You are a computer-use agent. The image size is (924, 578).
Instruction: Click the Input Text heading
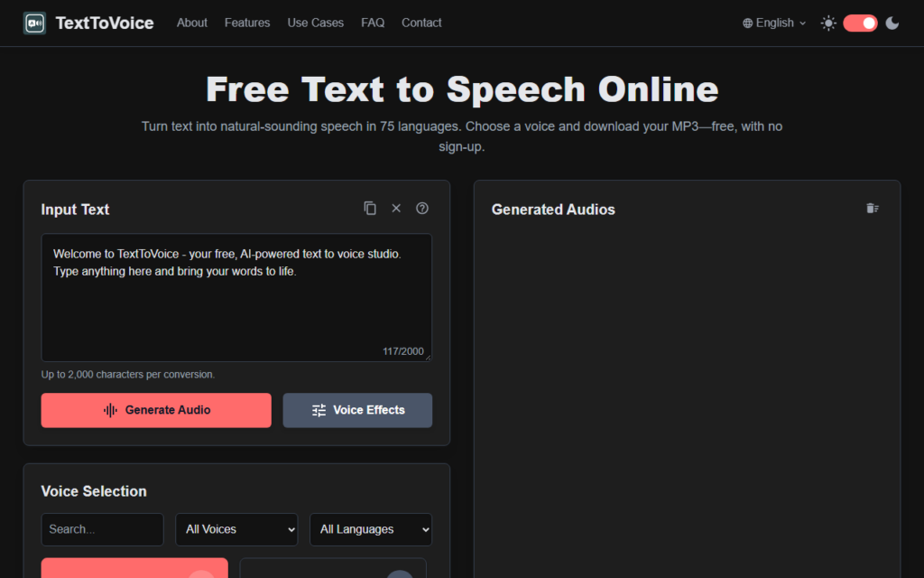coord(75,210)
